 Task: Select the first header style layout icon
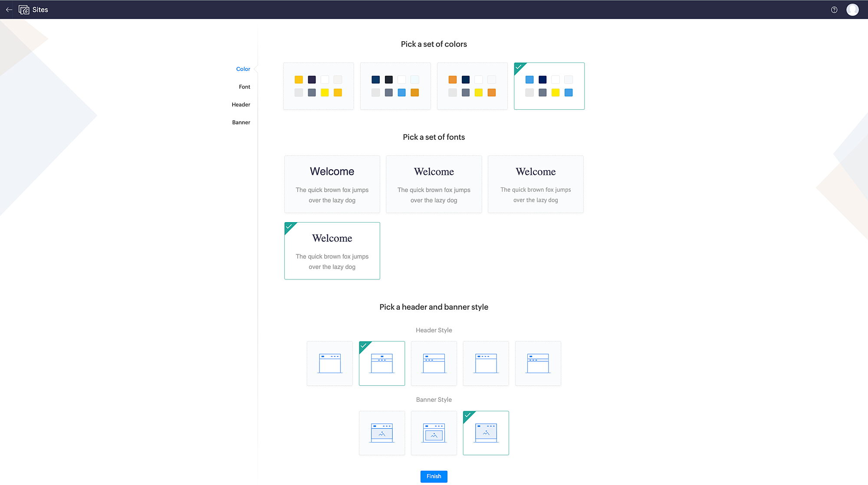coord(330,364)
